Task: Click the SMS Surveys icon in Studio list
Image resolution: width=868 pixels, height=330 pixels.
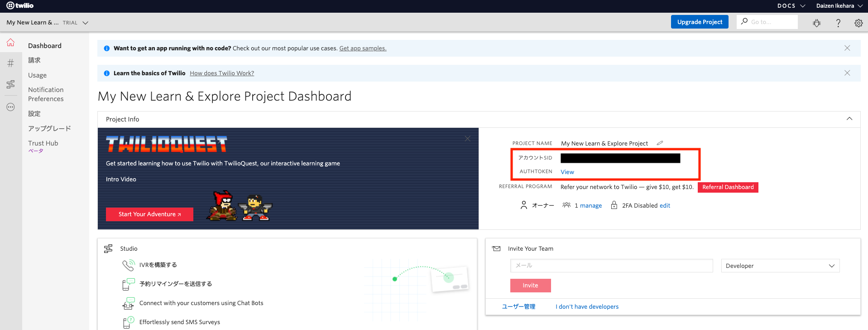Action: pyautogui.click(x=128, y=322)
